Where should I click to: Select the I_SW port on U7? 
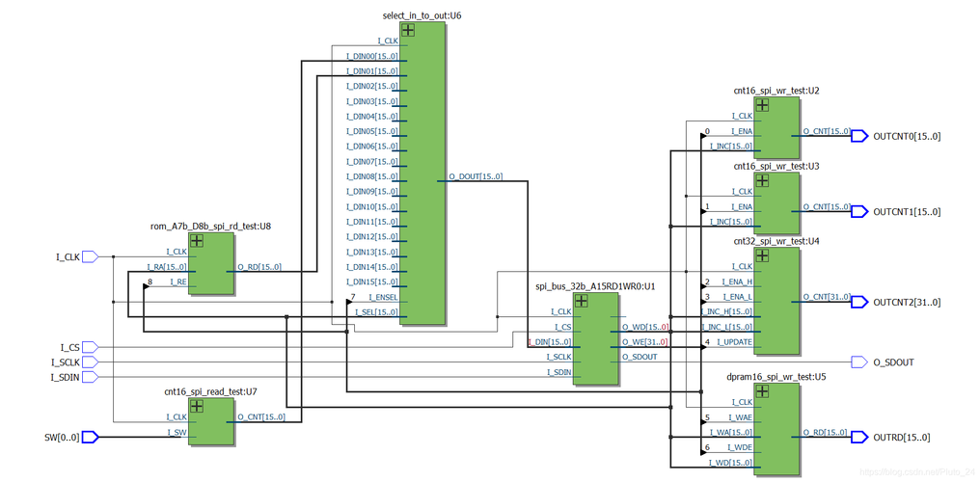click(x=177, y=432)
